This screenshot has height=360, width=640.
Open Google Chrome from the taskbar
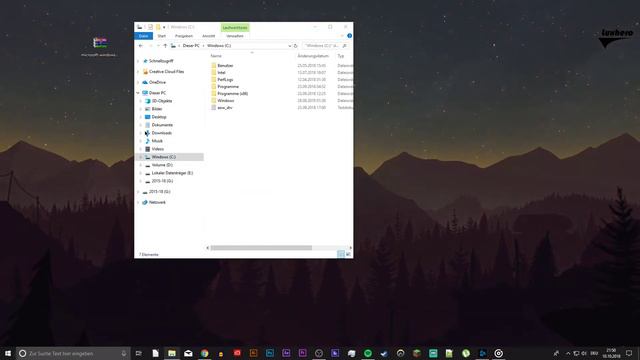tap(204, 353)
